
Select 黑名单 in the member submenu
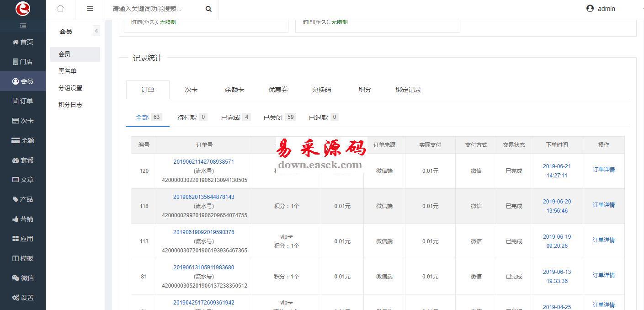pos(67,71)
